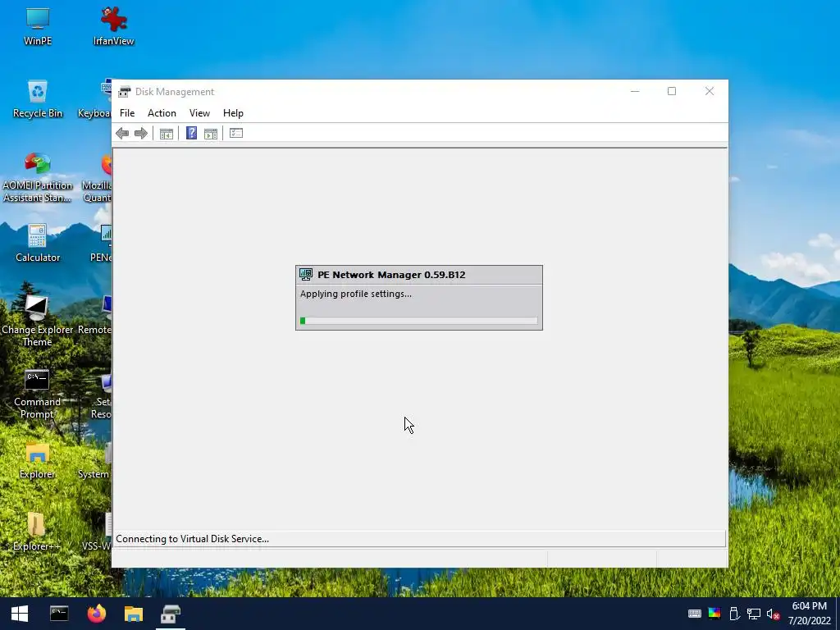The height and width of the screenshot is (630, 840).
Task: Toggle Show/Hide Console Tree toolbar icon
Action: [166, 134]
